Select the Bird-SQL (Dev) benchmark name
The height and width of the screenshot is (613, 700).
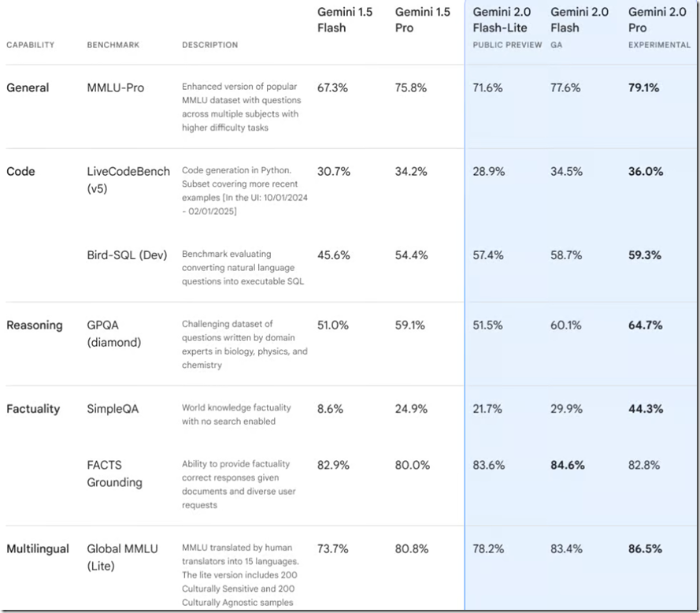click(x=127, y=255)
